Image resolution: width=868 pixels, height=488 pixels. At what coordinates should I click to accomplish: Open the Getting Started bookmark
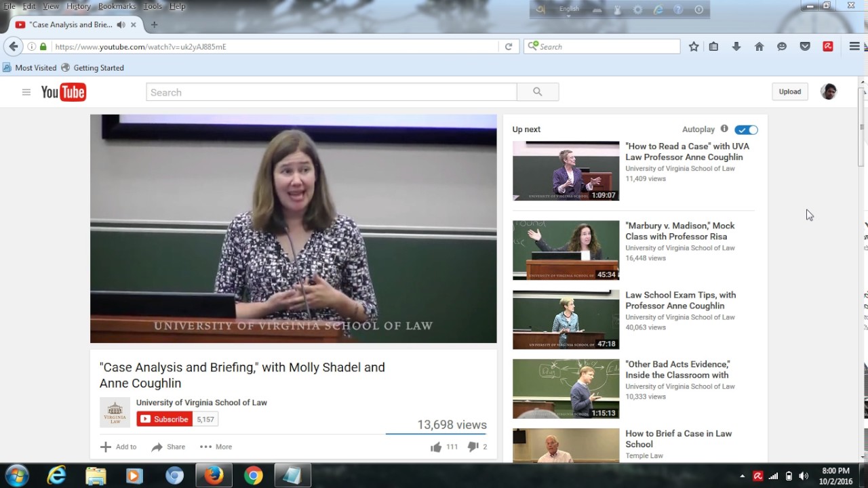pyautogui.click(x=92, y=68)
